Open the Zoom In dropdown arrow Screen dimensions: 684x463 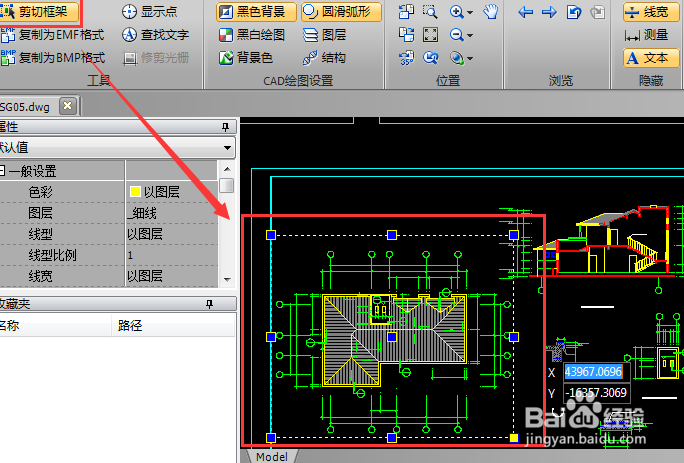[470, 12]
